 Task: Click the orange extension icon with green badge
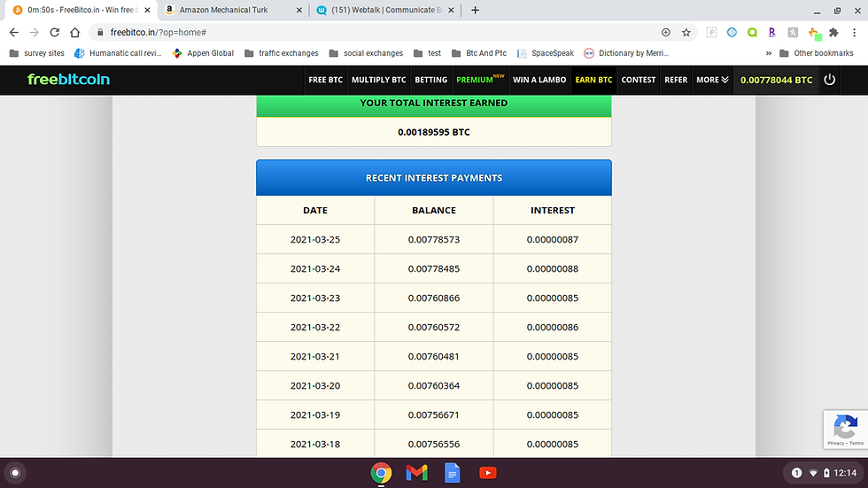click(x=814, y=34)
